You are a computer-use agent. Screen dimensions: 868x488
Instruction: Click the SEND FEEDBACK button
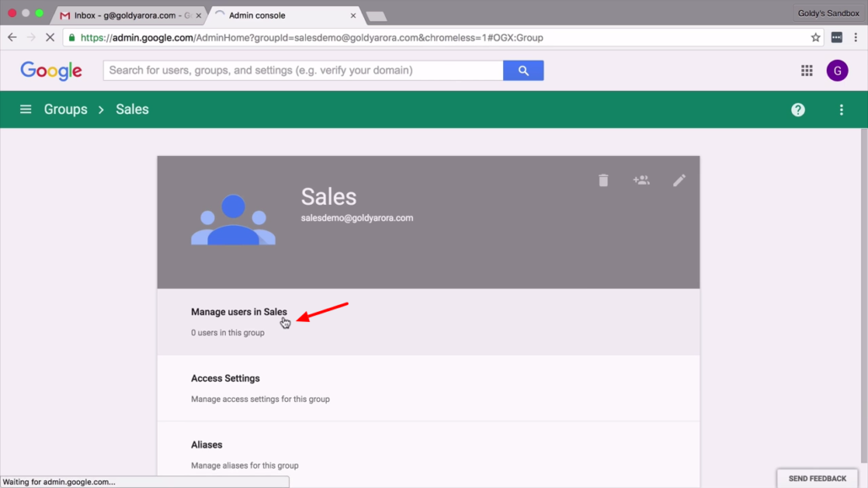817,479
